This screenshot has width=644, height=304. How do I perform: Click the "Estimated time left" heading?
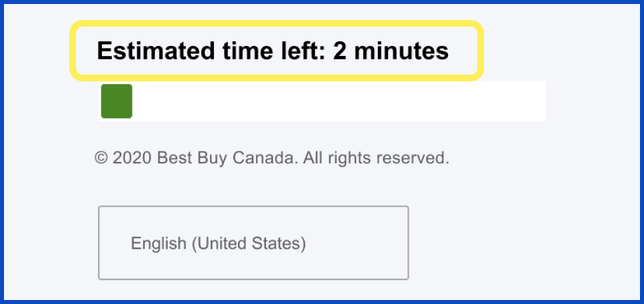[273, 51]
